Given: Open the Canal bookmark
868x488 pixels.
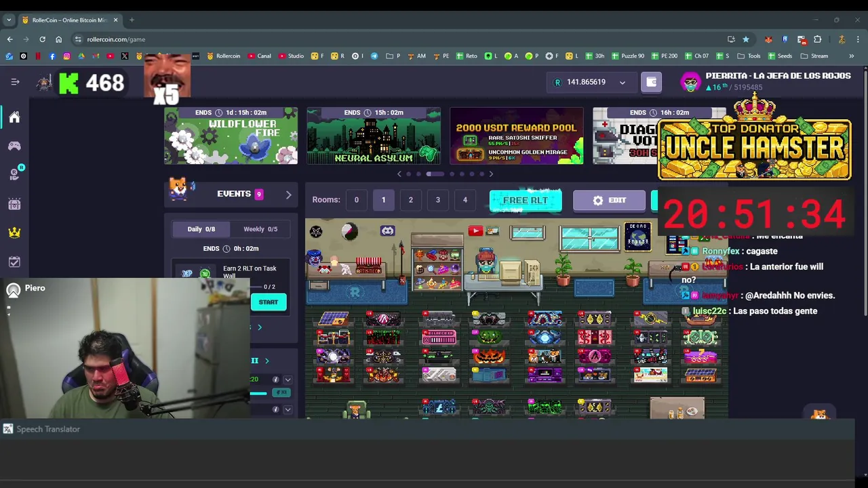Looking at the screenshot, I should [x=260, y=56].
